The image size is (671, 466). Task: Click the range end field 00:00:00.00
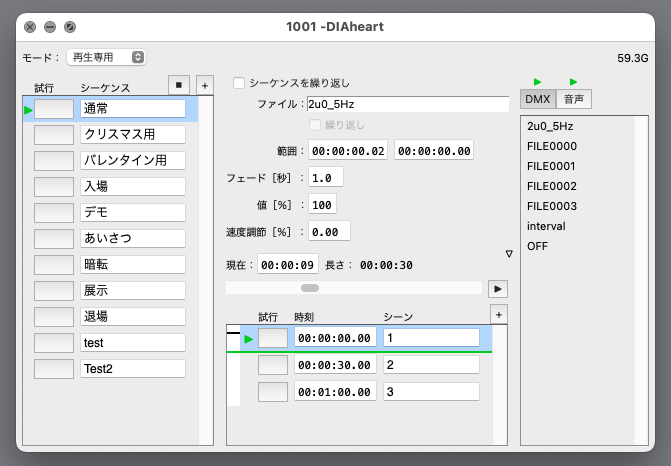pos(434,150)
